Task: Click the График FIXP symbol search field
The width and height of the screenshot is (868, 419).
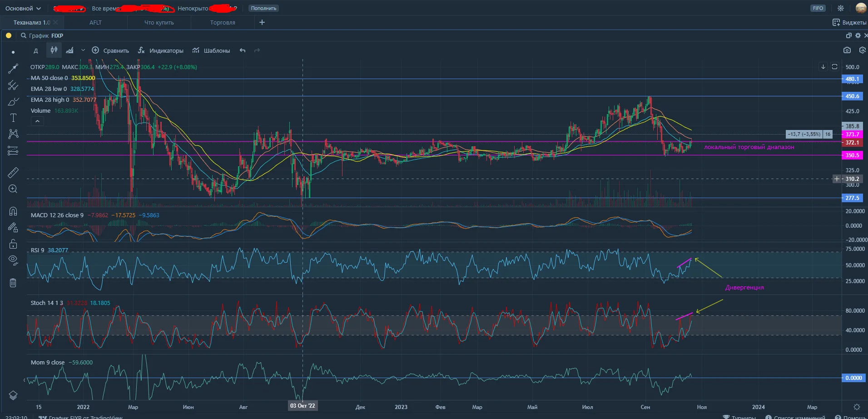Action: click(x=42, y=35)
